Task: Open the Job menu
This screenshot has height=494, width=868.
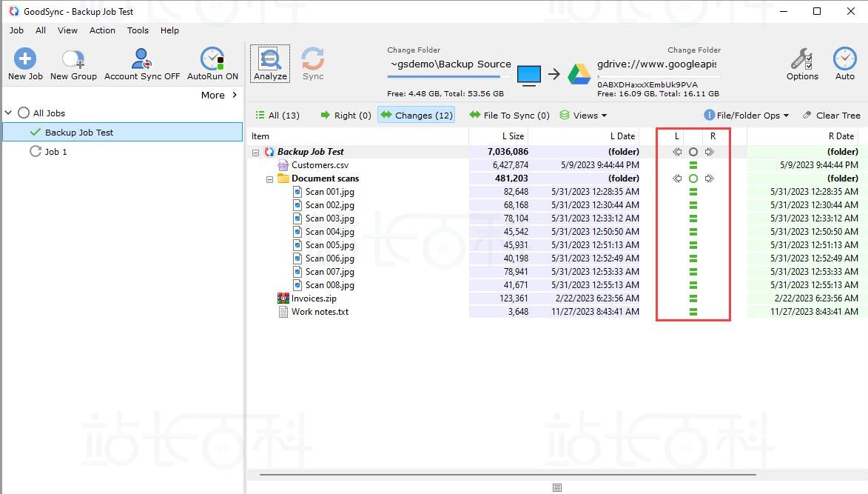Action: click(x=16, y=30)
